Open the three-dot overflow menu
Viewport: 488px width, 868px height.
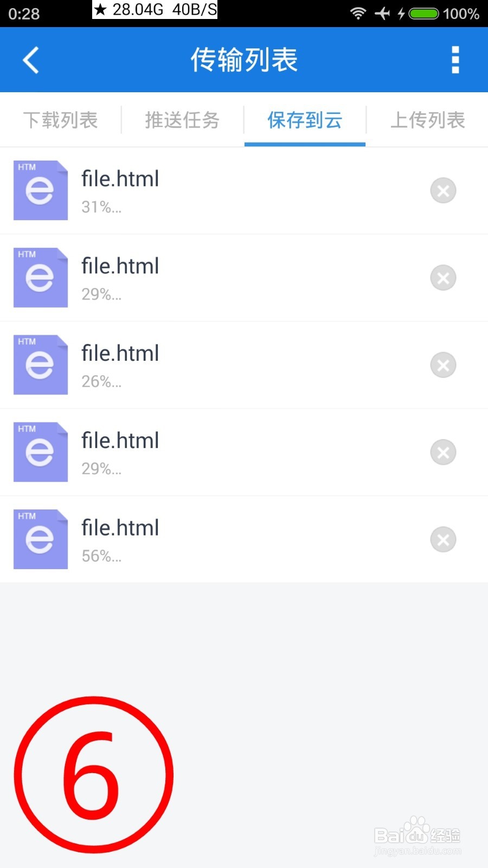455,60
